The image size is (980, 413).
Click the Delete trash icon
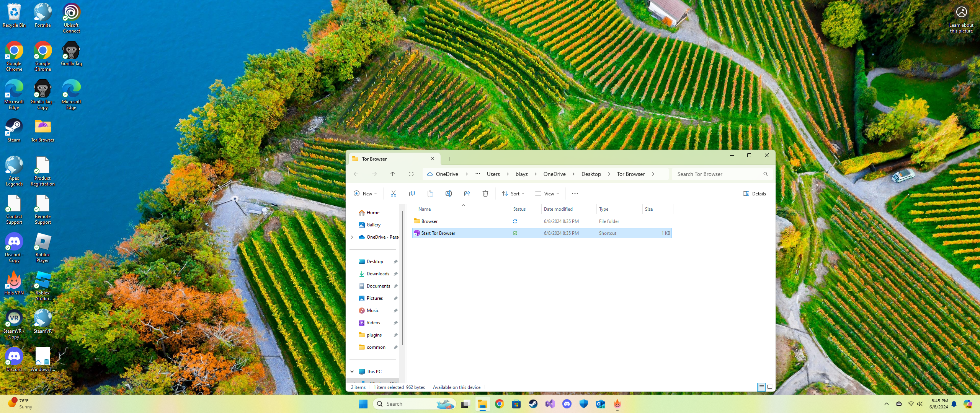pyautogui.click(x=485, y=193)
